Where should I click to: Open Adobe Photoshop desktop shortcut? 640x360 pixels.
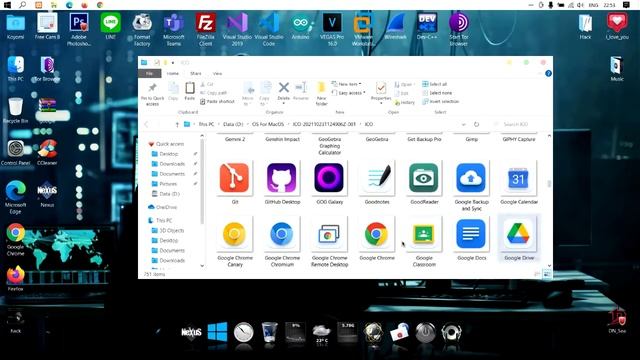coord(79,29)
